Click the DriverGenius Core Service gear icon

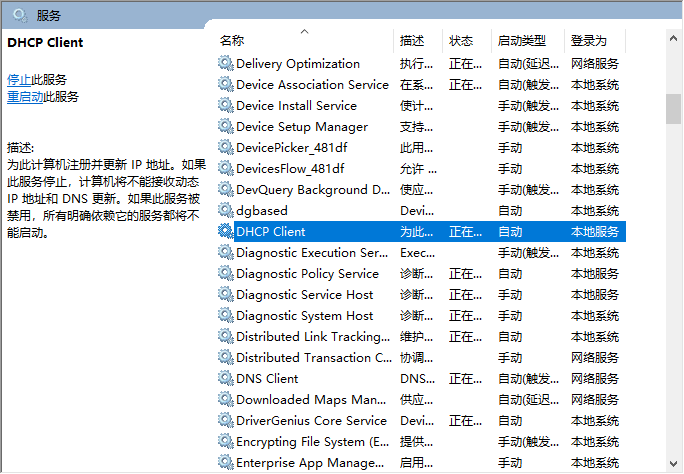pyautogui.click(x=225, y=421)
